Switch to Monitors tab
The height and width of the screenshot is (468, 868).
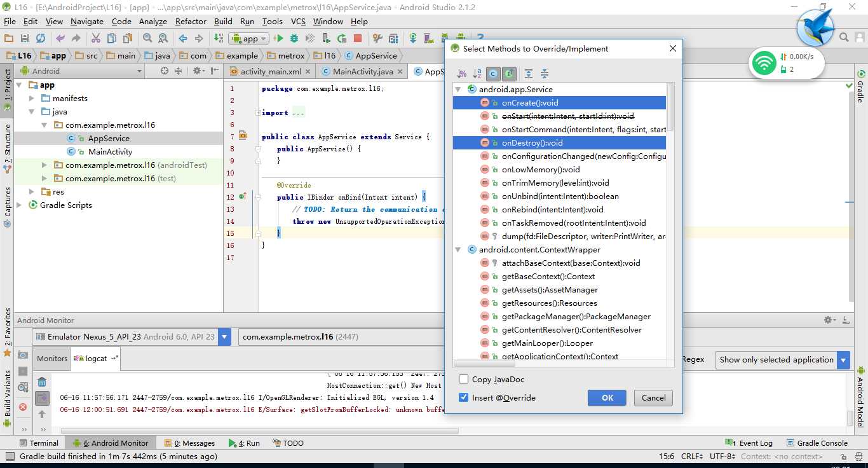point(52,358)
